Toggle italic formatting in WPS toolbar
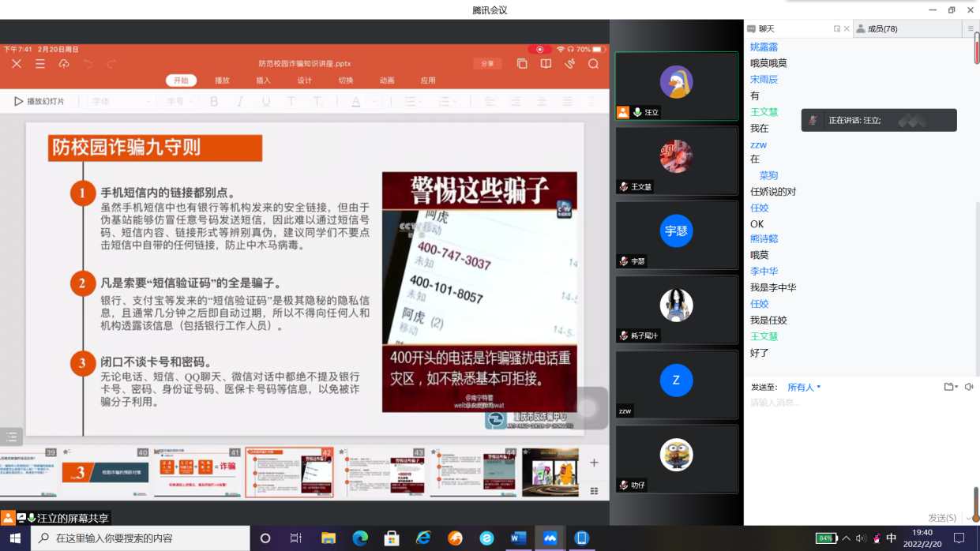This screenshot has height=551, width=980. [x=240, y=102]
